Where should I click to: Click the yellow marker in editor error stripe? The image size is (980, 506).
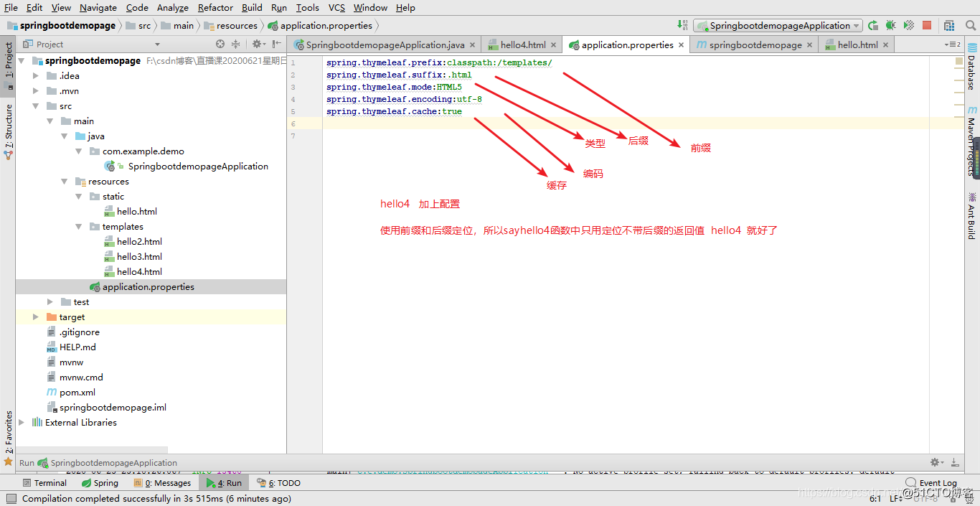click(x=959, y=62)
